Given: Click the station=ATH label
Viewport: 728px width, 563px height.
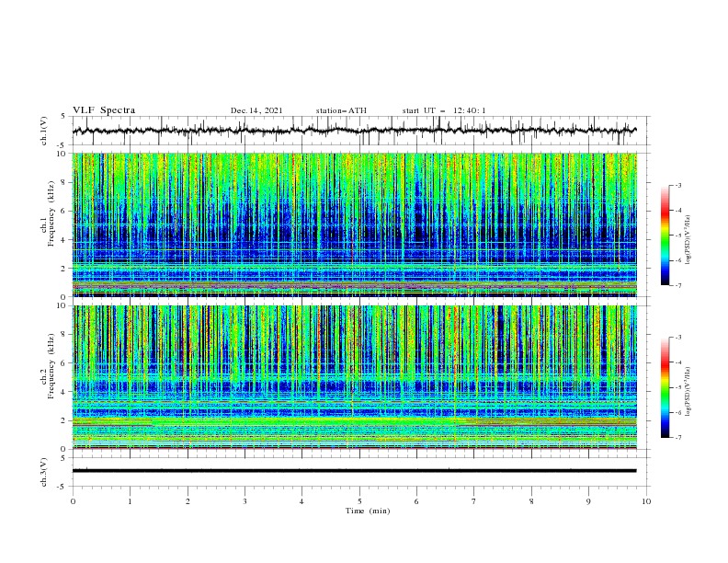Looking at the screenshot, I should 341,110.
